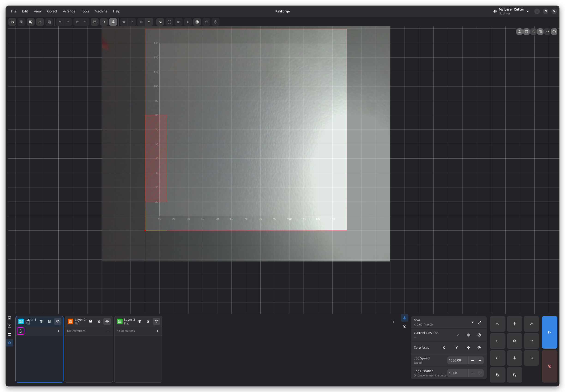
Task: Jog up with the up arrow button
Action: (x=514, y=324)
